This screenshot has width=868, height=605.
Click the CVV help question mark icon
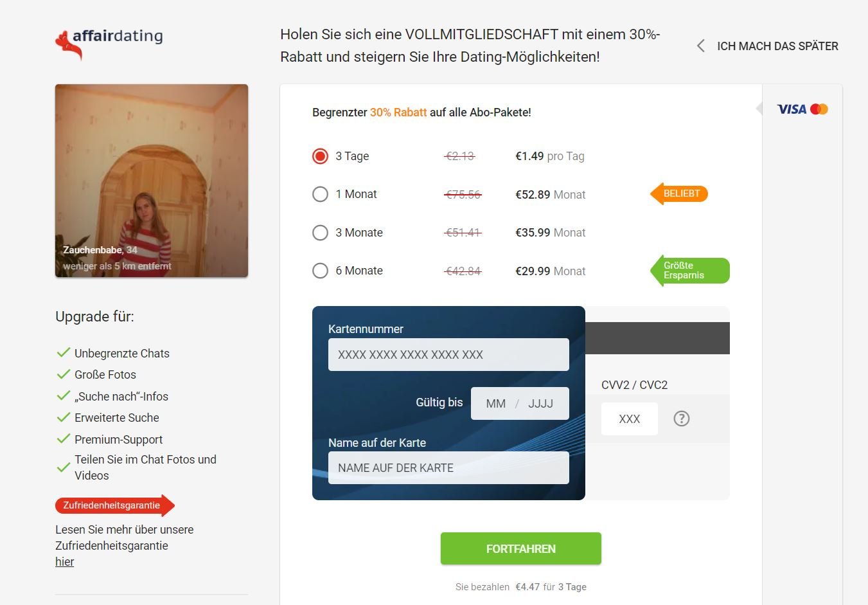pyautogui.click(x=681, y=419)
